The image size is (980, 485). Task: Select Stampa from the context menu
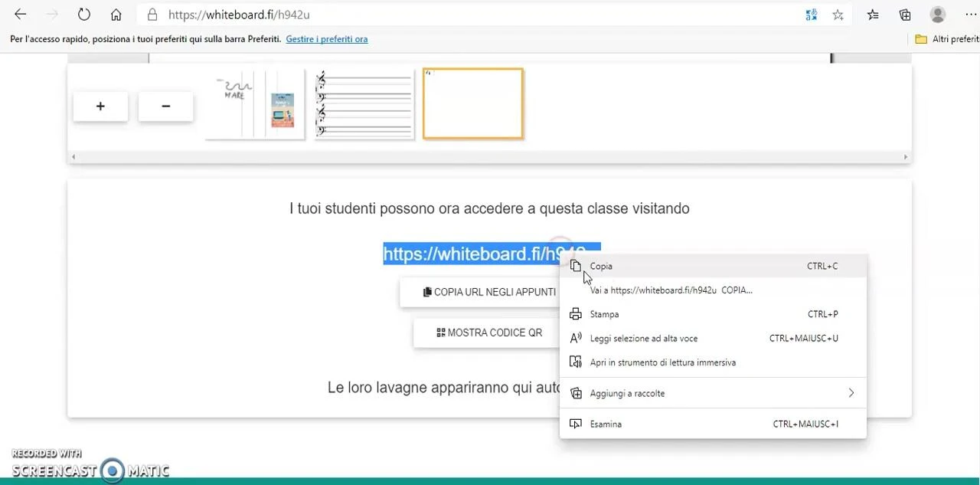(x=604, y=314)
